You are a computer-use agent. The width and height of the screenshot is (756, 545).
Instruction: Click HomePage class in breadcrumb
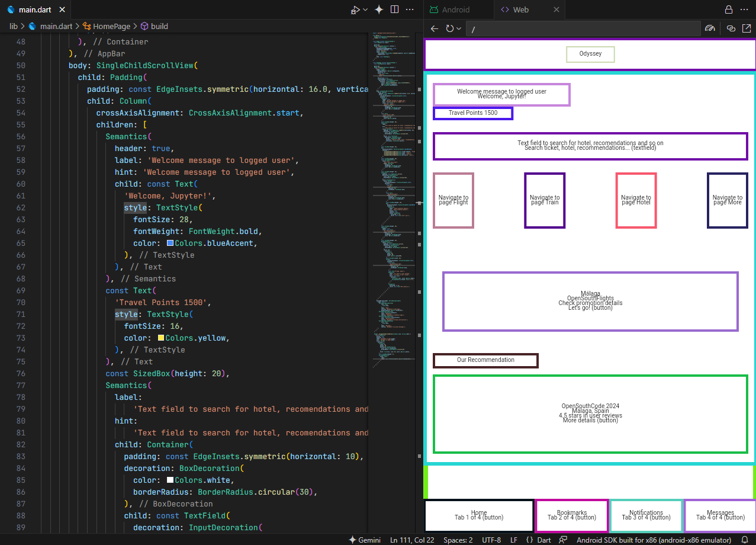coord(111,26)
